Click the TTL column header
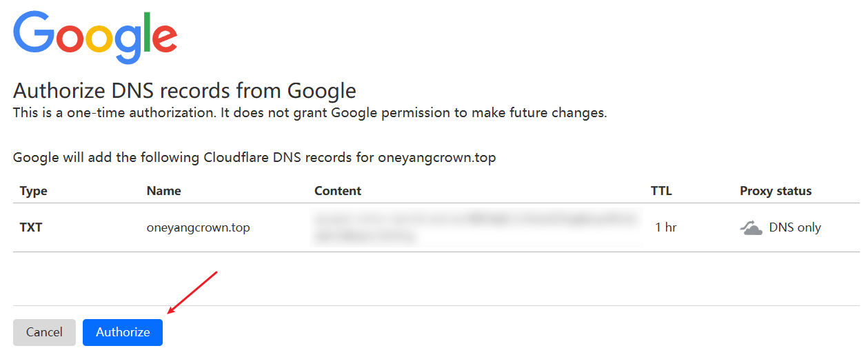This screenshot has height=357, width=868. click(x=660, y=191)
